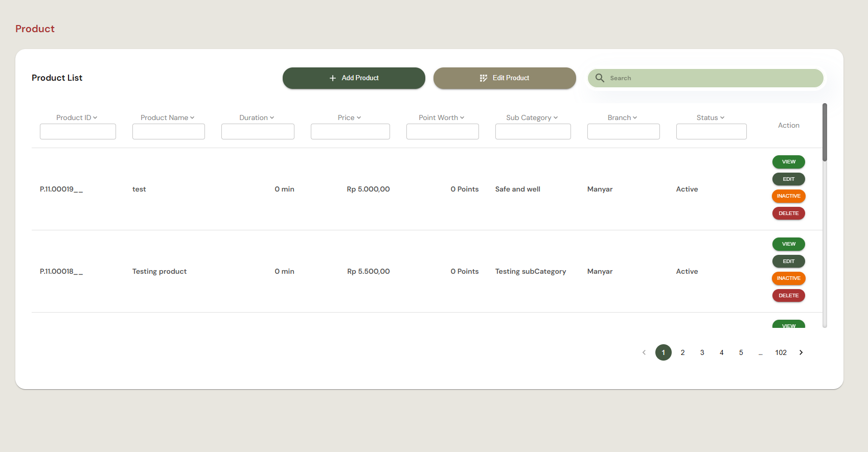Click the magnifier search icon

point(600,78)
